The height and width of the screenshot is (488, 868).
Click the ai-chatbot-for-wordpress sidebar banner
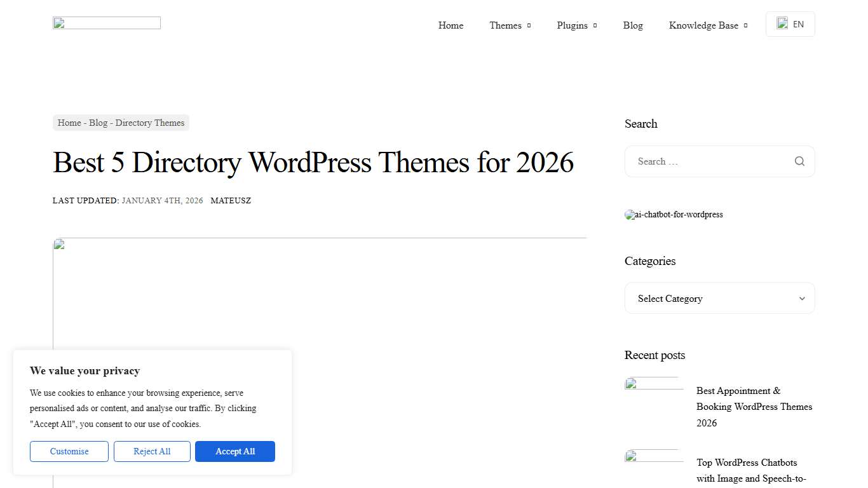pos(674,215)
